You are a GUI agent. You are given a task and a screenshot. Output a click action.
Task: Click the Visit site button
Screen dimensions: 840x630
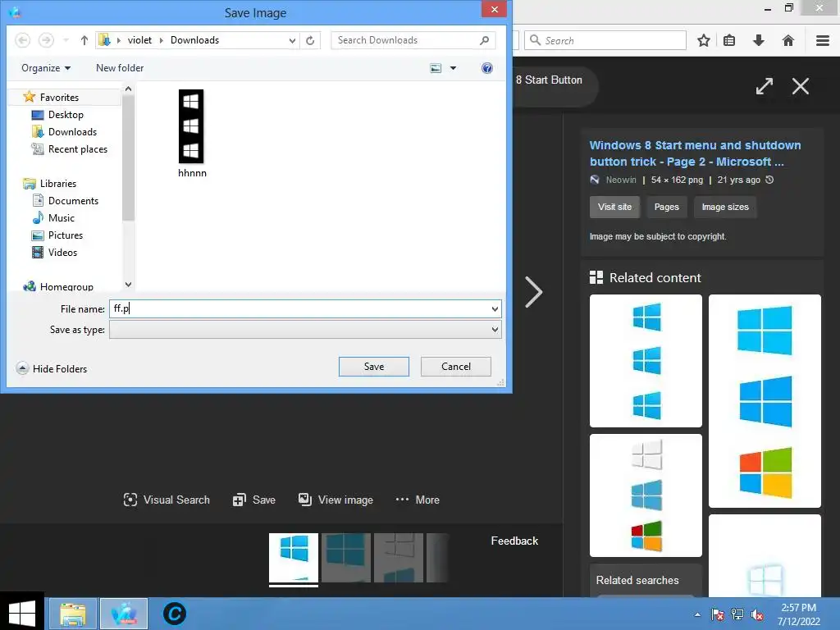(x=614, y=207)
